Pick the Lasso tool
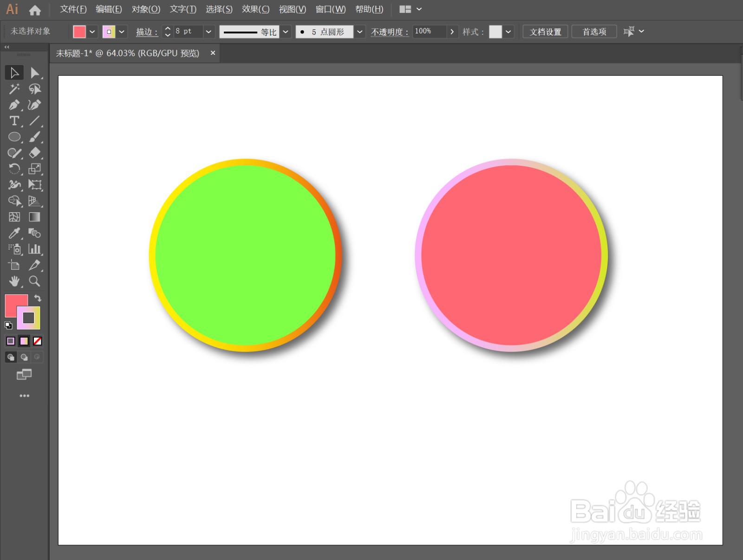Screen dimensions: 743x560 [35, 89]
